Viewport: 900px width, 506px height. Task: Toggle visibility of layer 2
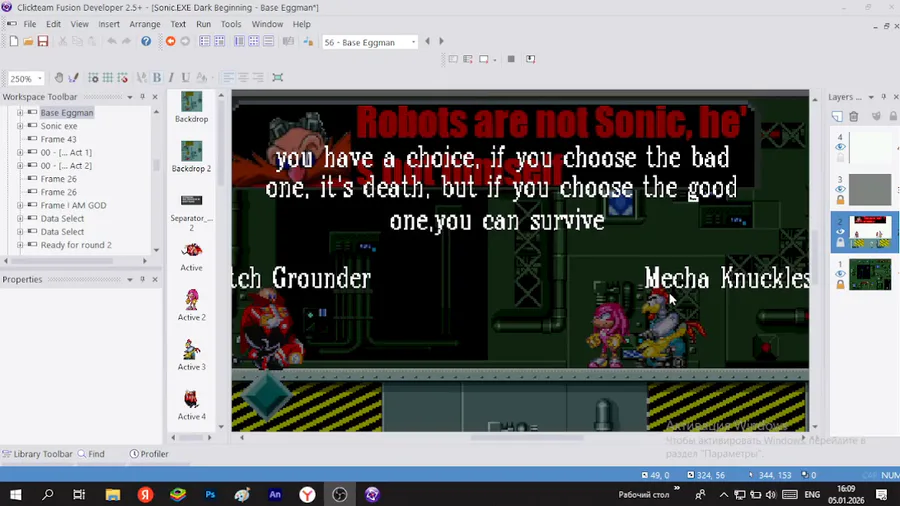(840, 232)
